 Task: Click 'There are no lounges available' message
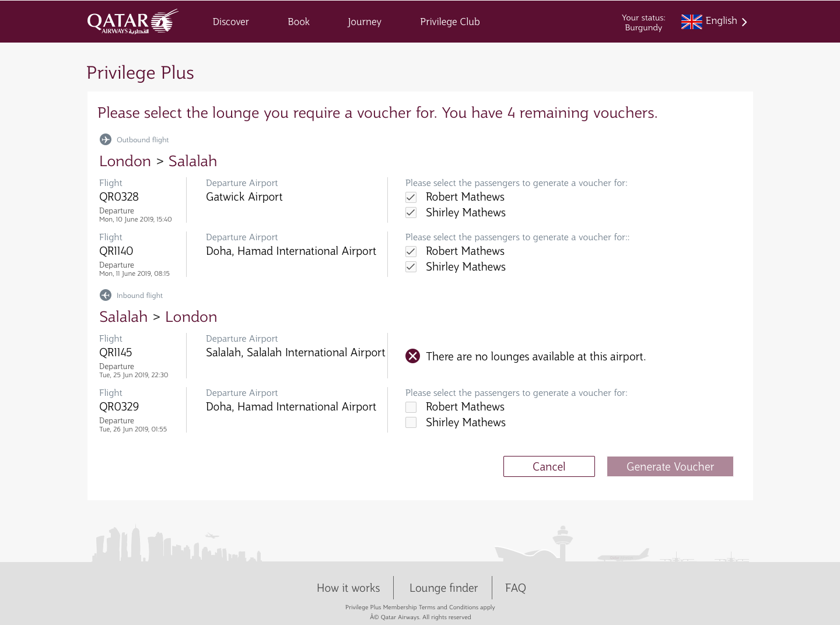(x=535, y=356)
